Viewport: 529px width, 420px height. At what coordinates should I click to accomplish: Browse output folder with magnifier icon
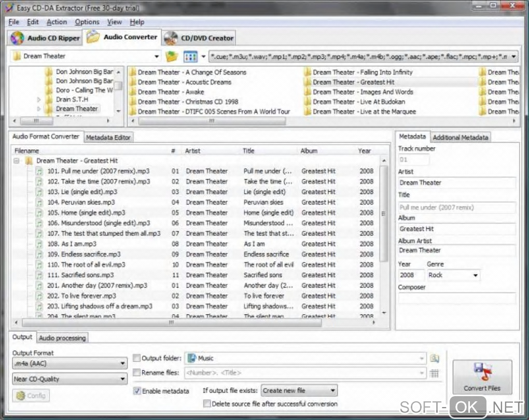click(x=435, y=358)
